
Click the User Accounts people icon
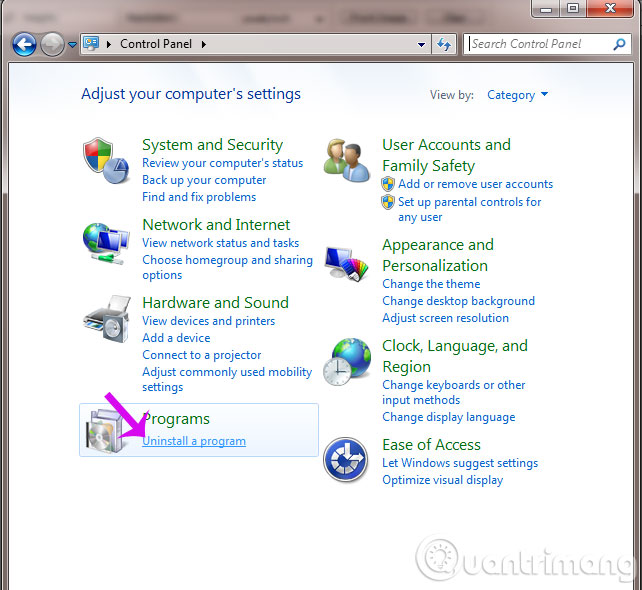346,160
